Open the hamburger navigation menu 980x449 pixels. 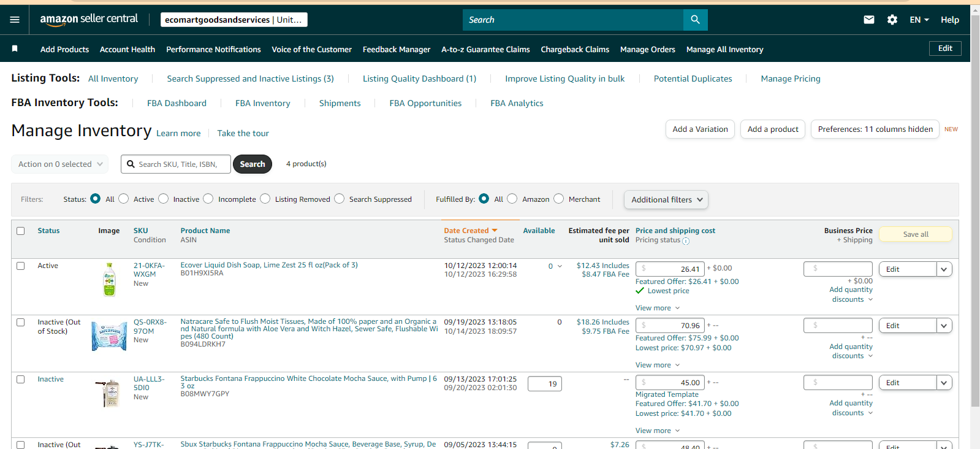(15, 20)
